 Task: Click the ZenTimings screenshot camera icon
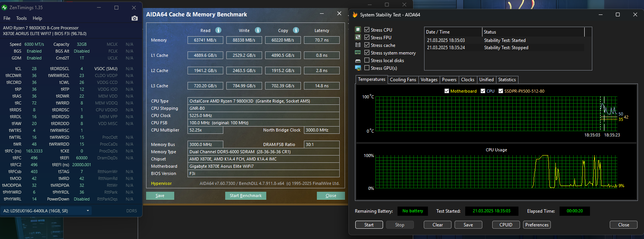[x=134, y=18]
